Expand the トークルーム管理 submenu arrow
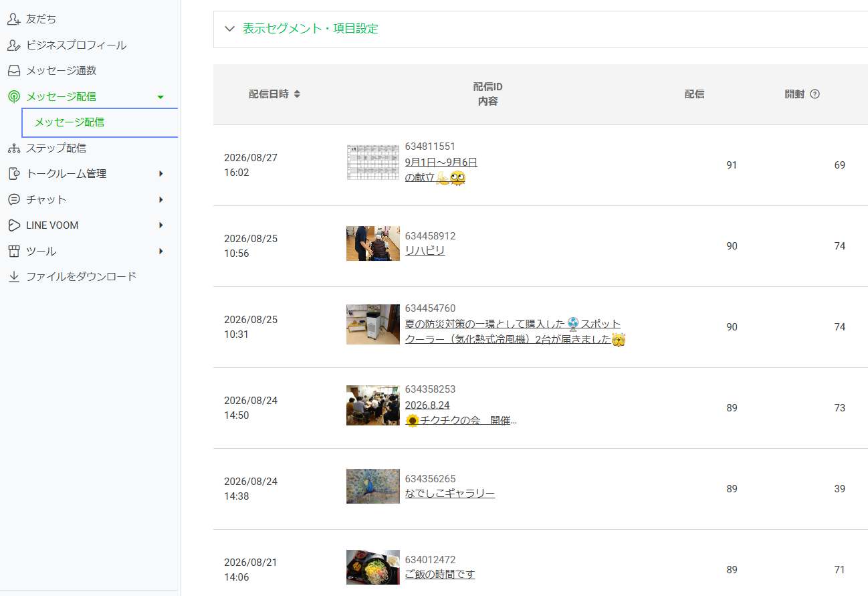 coord(160,174)
